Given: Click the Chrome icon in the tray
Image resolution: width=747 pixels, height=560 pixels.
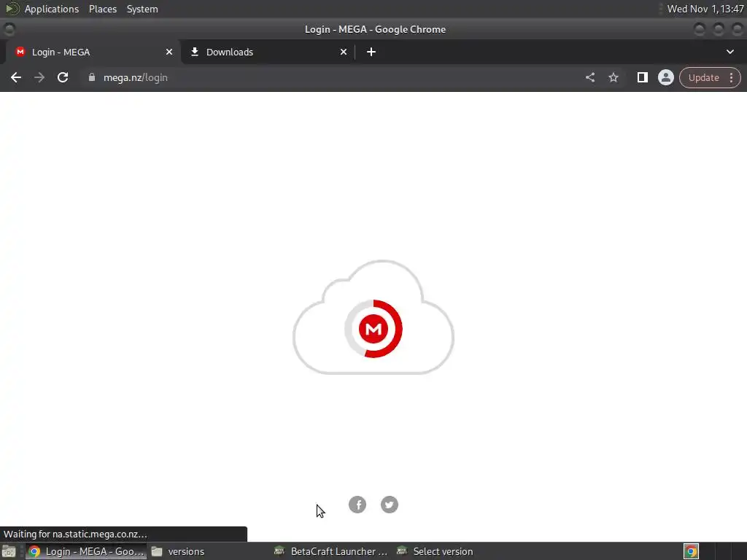Looking at the screenshot, I should tap(691, 551).
